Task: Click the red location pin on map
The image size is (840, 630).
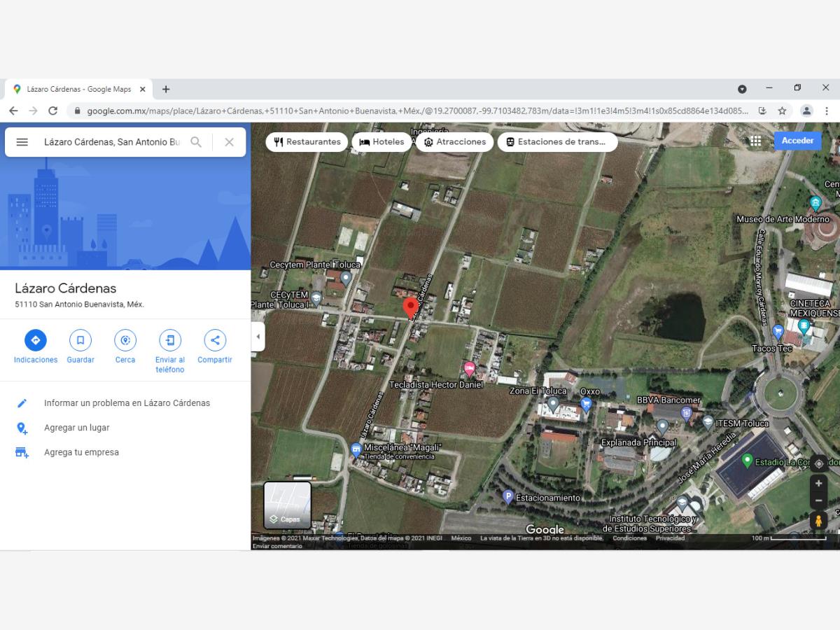Action: (x=411, y=308)
